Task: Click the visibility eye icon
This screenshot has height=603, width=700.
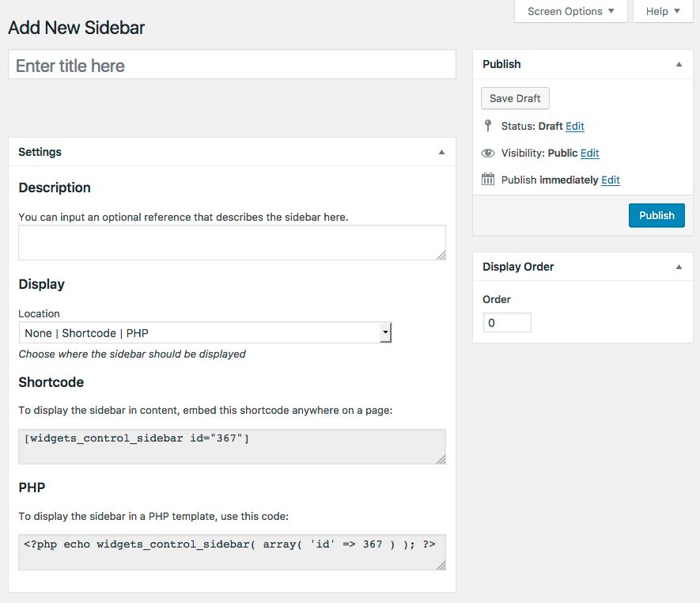Action: (x=488, y=153)
